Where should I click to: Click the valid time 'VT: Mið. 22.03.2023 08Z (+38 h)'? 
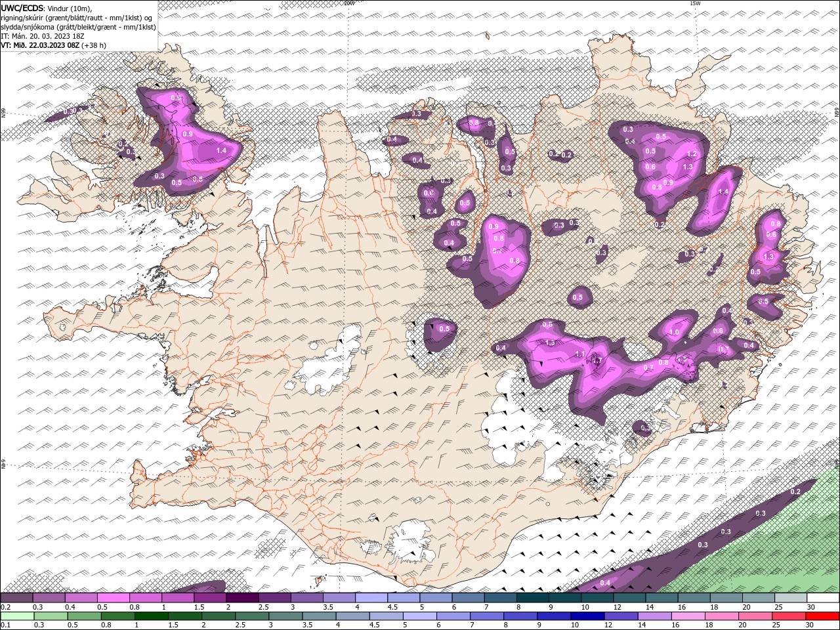point(54,45)
